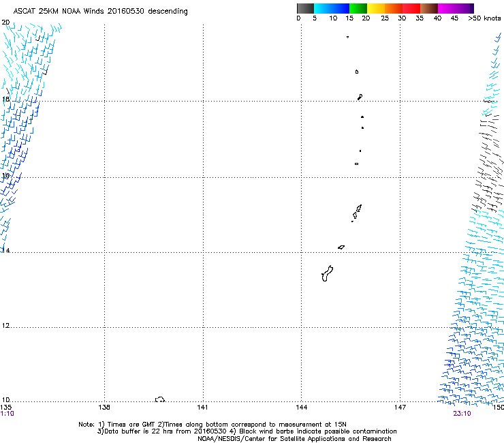Click the longitude label '141'
The image size is (504, 443).
202,408
